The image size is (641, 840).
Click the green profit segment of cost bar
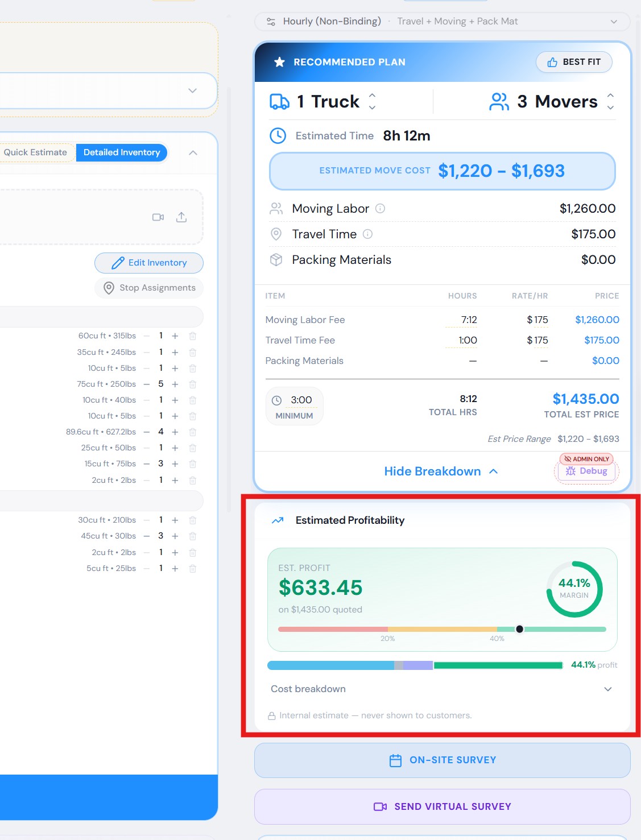pyautogui.click(x=498, y=665)
